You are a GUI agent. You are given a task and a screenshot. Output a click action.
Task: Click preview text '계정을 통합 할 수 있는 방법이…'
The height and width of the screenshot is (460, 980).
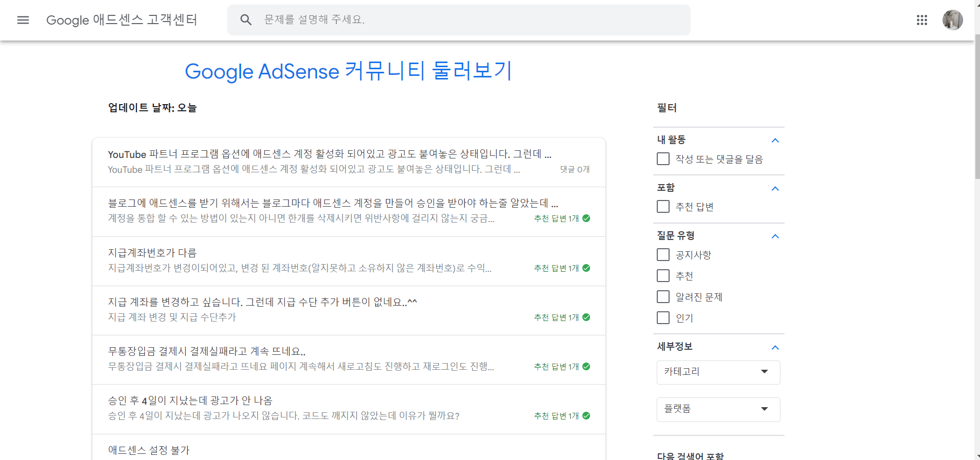click(x=301, y=218)
